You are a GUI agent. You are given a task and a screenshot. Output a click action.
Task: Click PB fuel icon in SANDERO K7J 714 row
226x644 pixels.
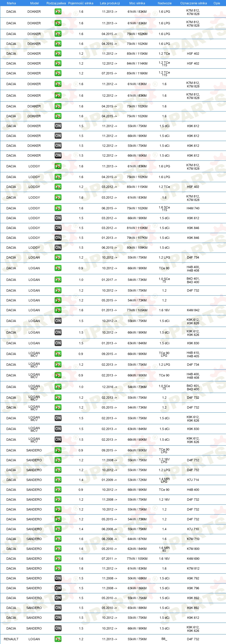coord(58,480)
